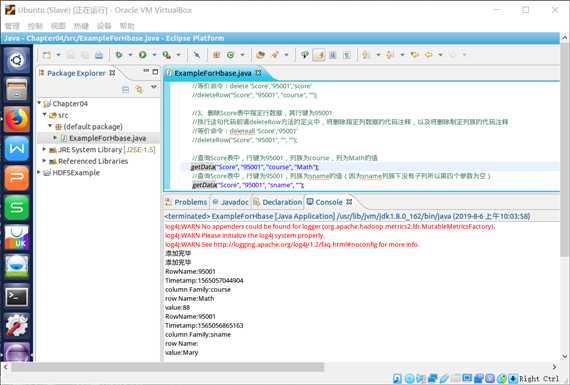Click the Debug bug icon
Image resolution: width=570 pixels, height=385 pixels.
coord(119,55)
